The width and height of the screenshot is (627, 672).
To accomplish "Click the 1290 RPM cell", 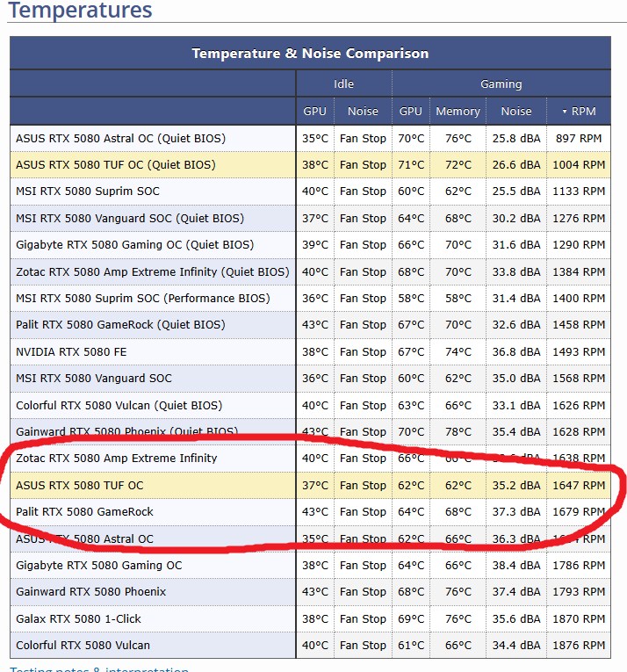I will (x=579, y=245).
